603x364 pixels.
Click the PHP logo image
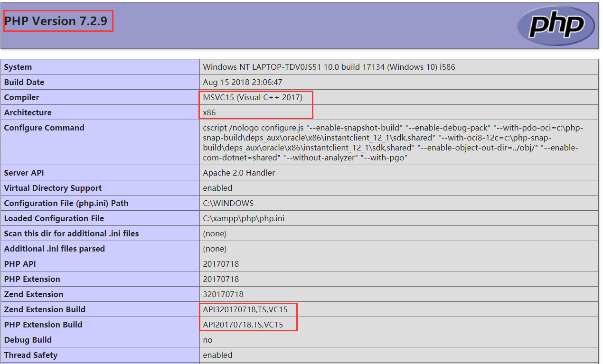[556, 25]
